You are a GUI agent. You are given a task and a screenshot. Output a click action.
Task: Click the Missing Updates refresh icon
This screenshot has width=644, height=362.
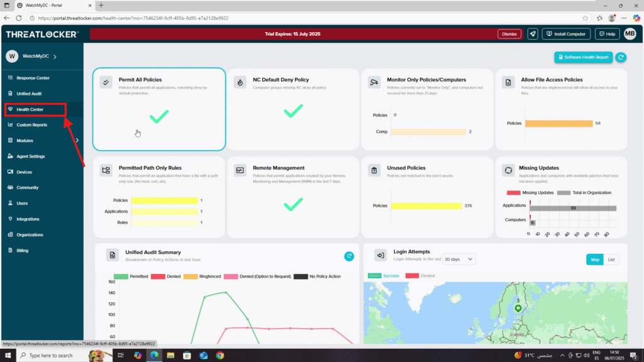tap(508, 170)
